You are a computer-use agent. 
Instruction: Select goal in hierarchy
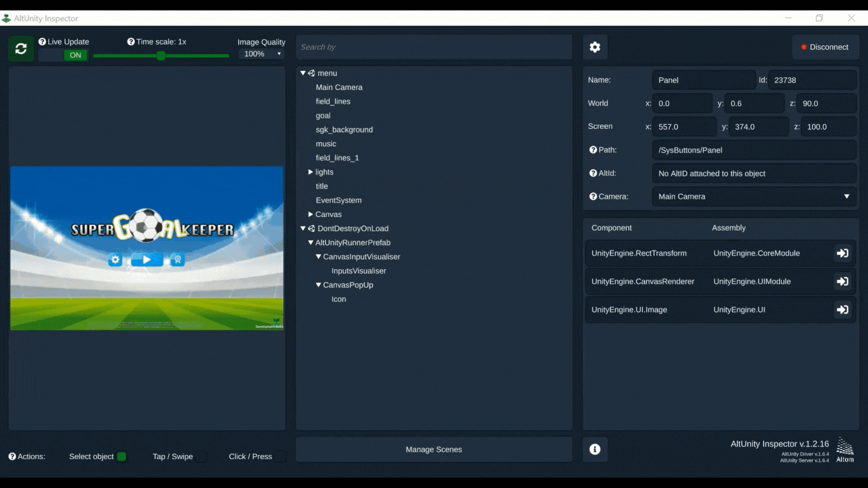coord(323,116)
